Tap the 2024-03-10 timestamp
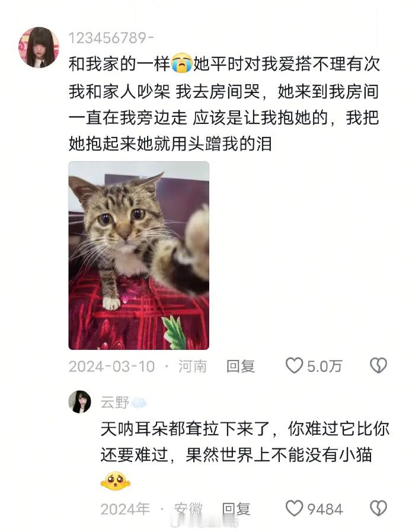Image resolution: width=409 pixels, height=532 pixels. coord(111,367)
